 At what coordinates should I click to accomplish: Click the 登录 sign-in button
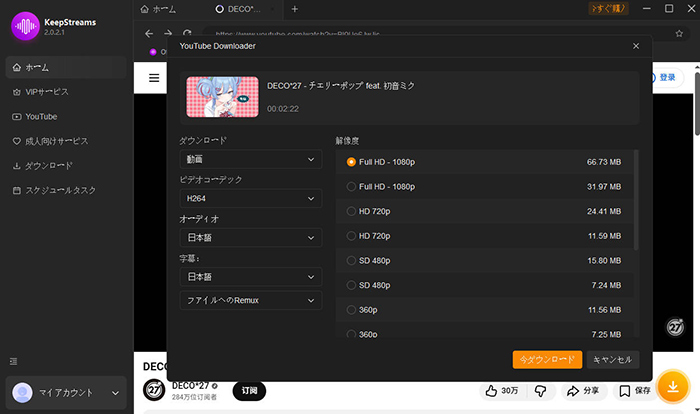[668, 78]
